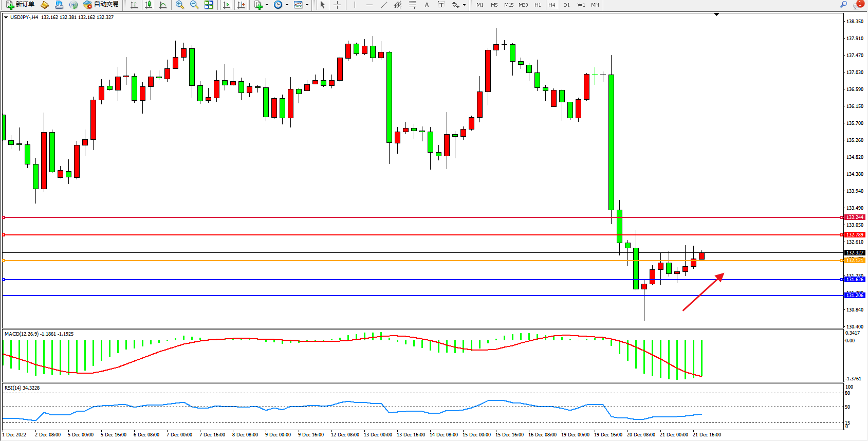Zoom out of the chart
The width and height of the screenshot is (868, 441).
tap(194, 5)
